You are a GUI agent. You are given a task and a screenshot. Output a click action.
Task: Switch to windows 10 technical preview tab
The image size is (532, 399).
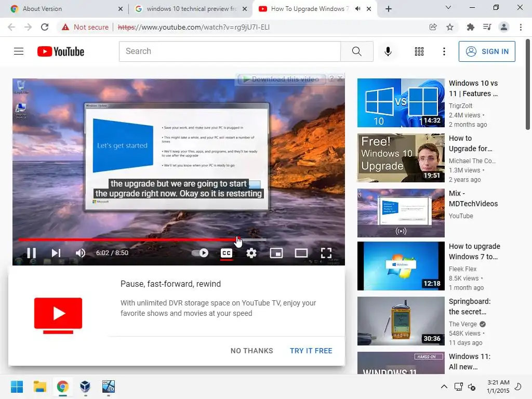[x=190, y=9]
